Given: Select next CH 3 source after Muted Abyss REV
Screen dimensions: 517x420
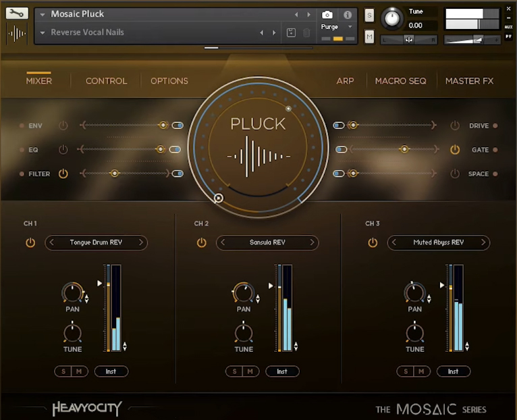Looking at the screenshot, I should 483,242.
